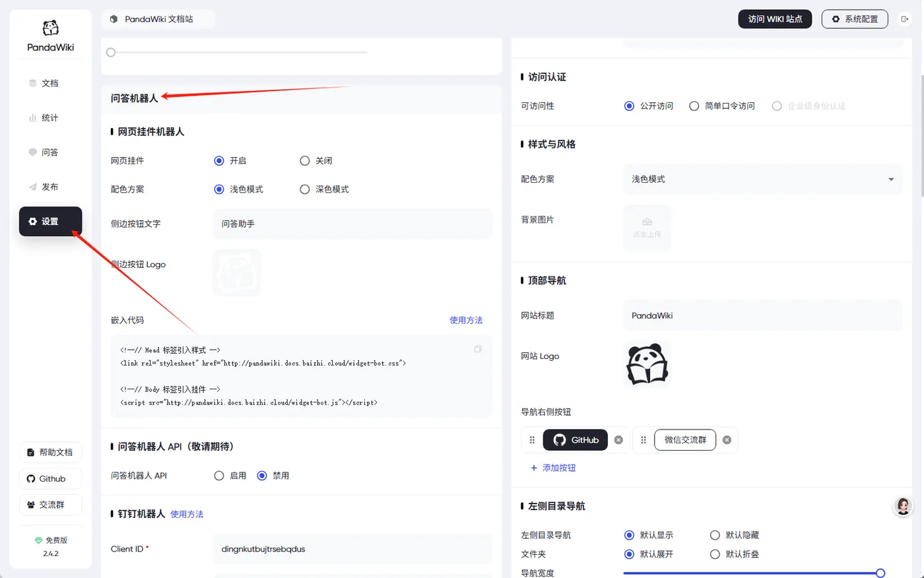924x578 pixels.
Task: Click the PandaWiki panda logo
Action: [51, 28]
